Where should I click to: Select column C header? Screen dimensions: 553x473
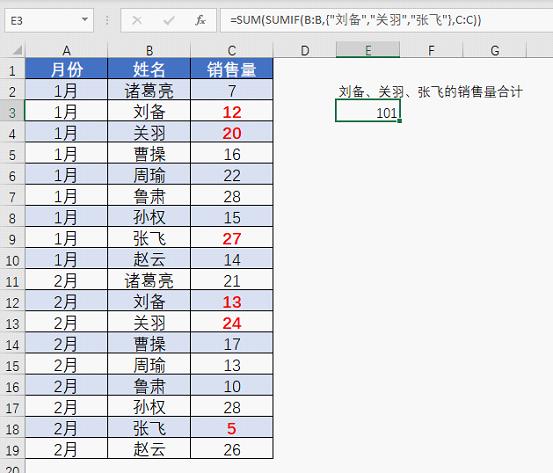(x=232, y=50)
